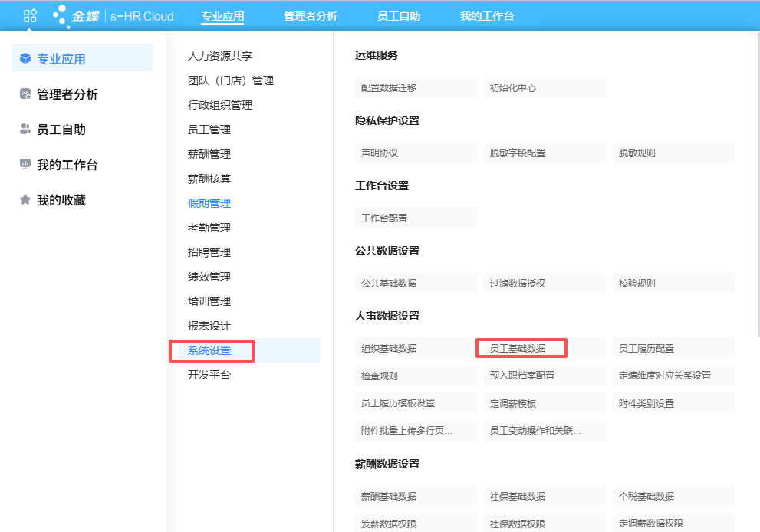This screenshot has width=760, height=532.
Task: Select 假期管理 in the module list
Action: [x=209, y=203]
